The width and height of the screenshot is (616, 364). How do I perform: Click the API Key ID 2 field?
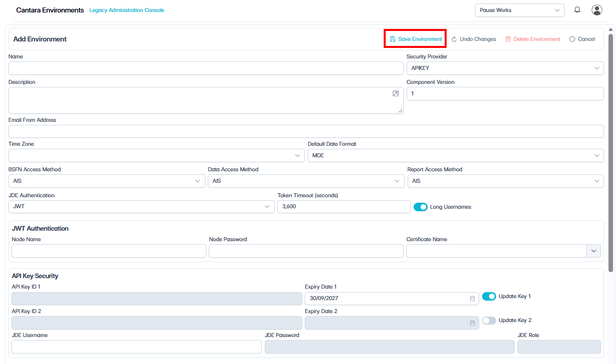tap(157, 323)
